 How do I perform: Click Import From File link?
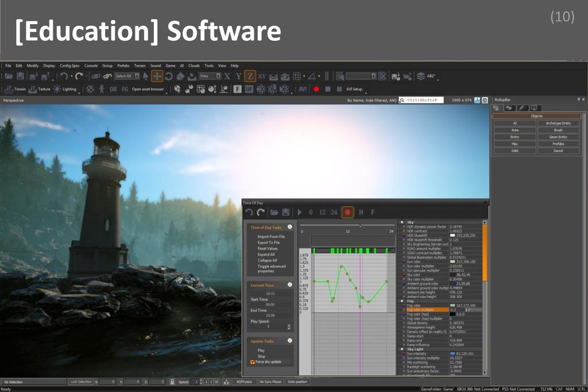tap(271, 237)
